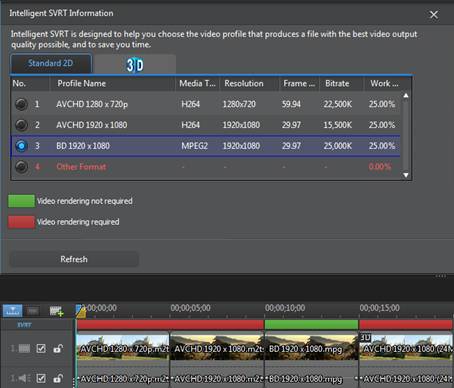Click the Other Format profile name

[x=81, y=167]
